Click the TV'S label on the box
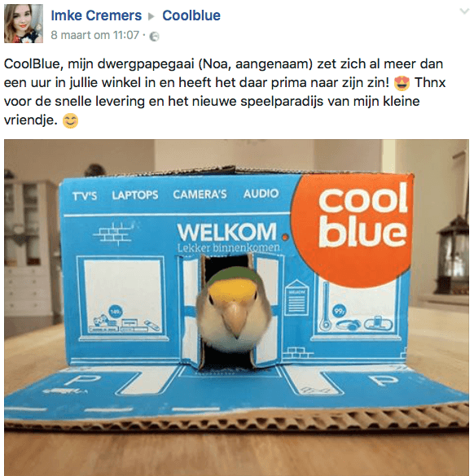474x476 pixels. click(x=85, y=196)
